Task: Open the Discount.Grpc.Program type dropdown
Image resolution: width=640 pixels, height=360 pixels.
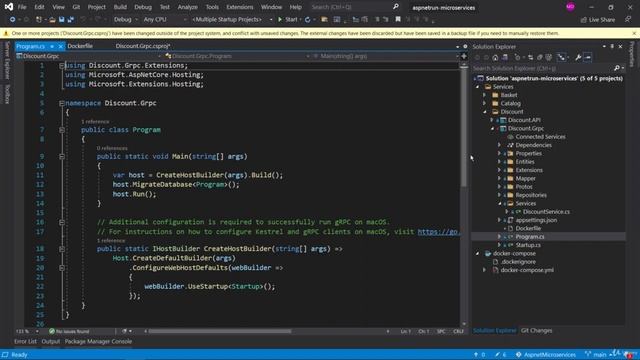Action: point(237,56)
